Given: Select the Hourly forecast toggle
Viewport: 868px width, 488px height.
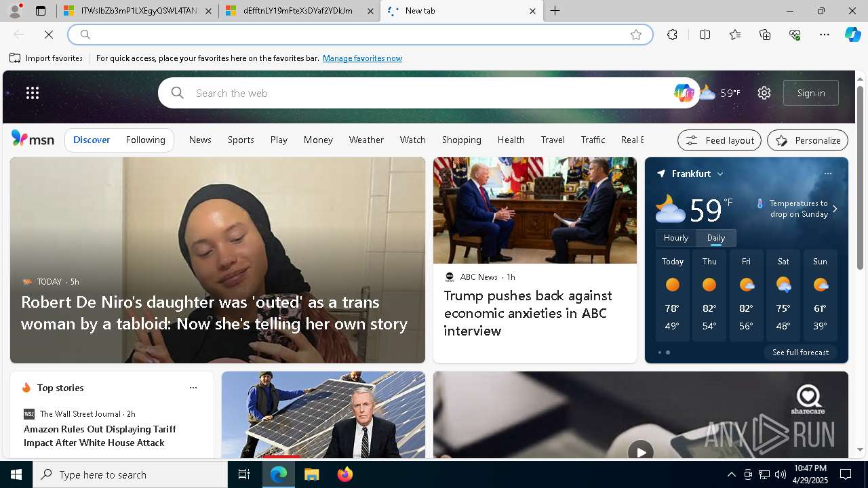Looking at the screenshot, I should [x=675, y=238].
